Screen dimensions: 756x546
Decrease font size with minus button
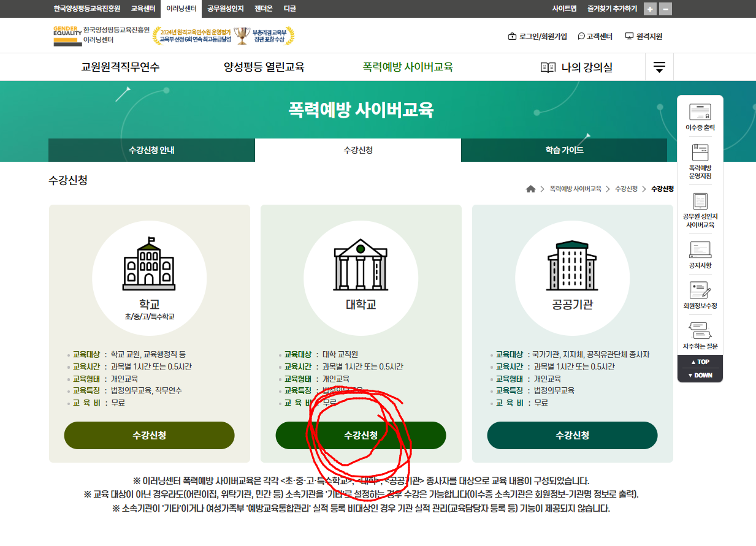coord(666,9)
